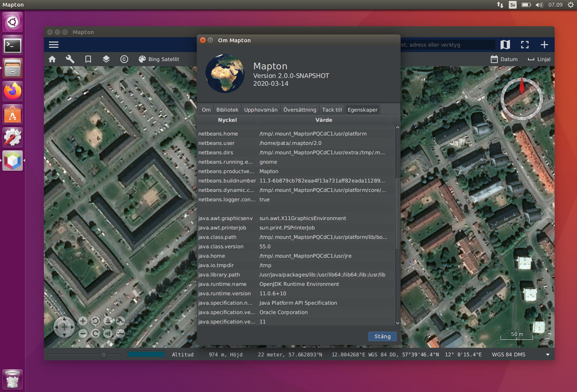The width and height of the screenshot is (577, 392).
Task: Sort by the Nyckel column header
Action: pyautogui.click(x=227, y=120)
